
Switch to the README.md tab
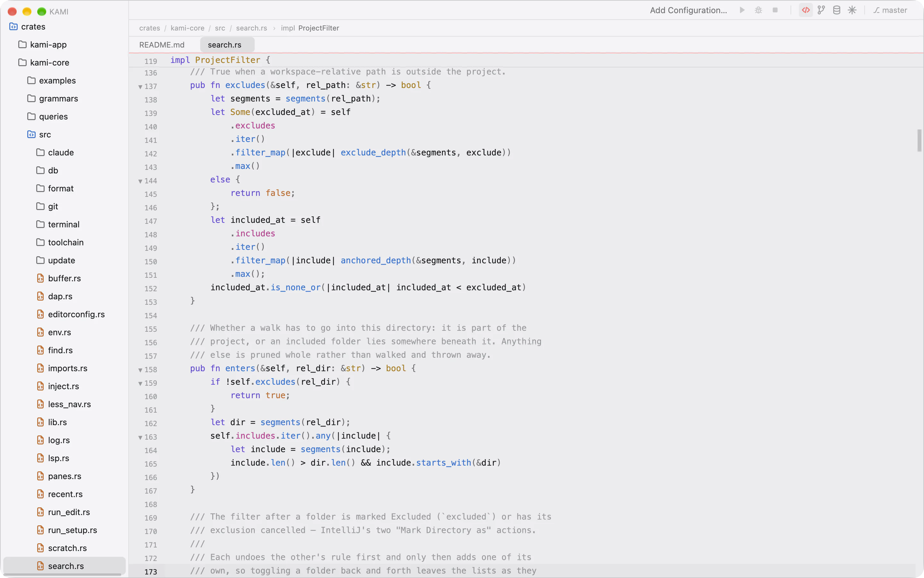pyautogui.click(x=161, y=45)
